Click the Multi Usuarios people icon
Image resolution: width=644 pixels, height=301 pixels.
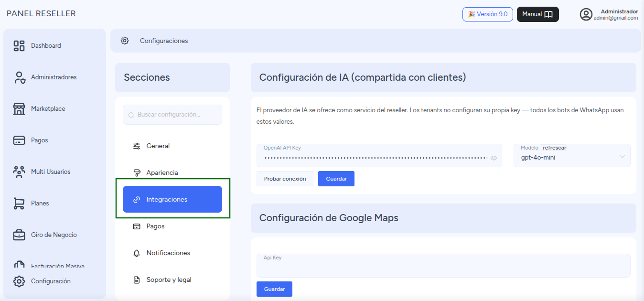19,172
